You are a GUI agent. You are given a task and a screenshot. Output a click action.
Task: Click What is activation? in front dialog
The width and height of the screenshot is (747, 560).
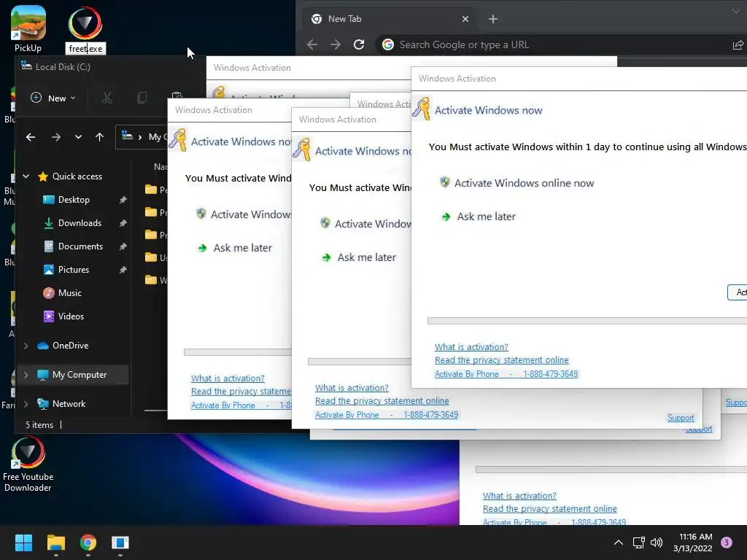click(471, 347)
